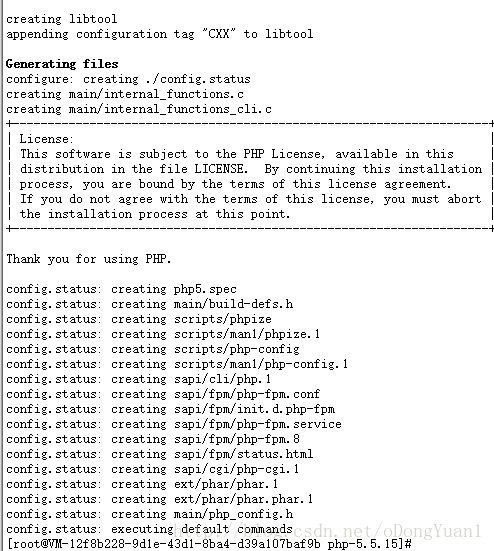Click the 'creating sapi/fpm/status.html' line
Viewport: 494px width, 551px height.
(x=160, y=455)
